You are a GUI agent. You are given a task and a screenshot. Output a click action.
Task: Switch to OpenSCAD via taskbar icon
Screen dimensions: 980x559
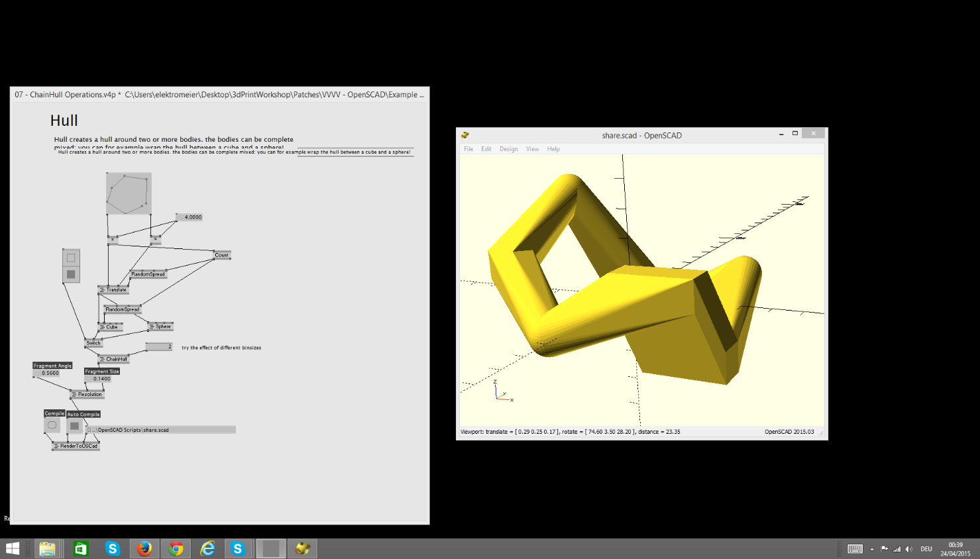point(303,548)
